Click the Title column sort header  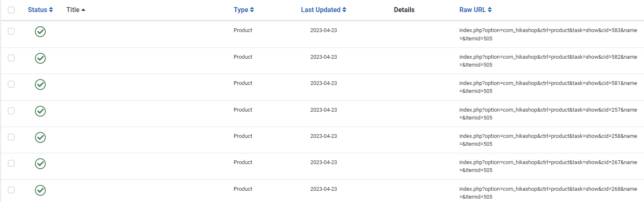pyautogui.click(x=76, y=10)
